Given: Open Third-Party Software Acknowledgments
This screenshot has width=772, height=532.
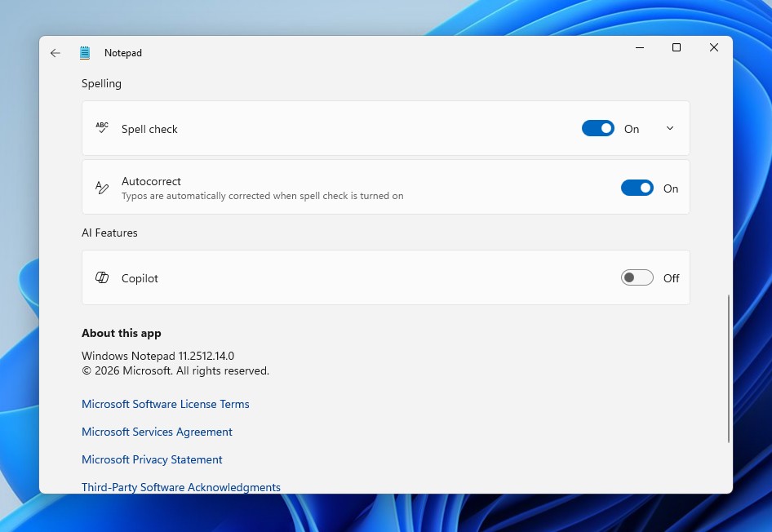Looking at the screenshot, I should [x=181, y=487].
